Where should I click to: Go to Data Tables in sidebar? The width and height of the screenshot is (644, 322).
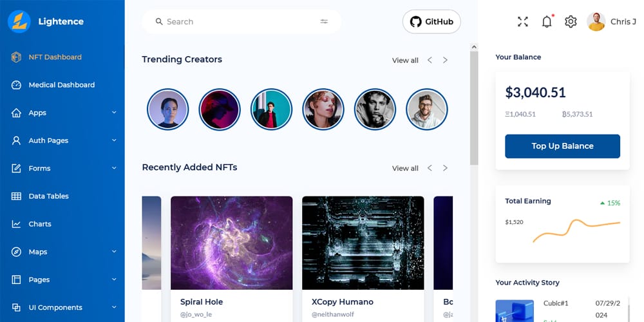click(x=48, y=196)
